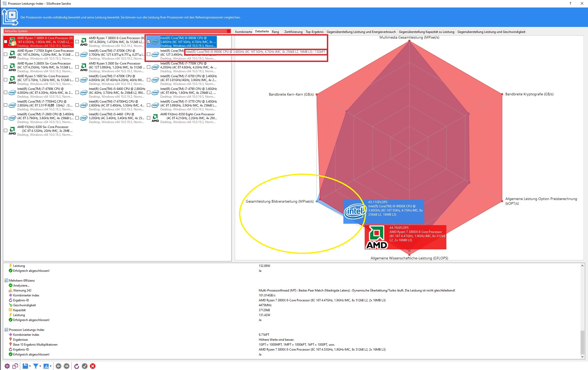Open the Top-Ergebnis tab

314,32
